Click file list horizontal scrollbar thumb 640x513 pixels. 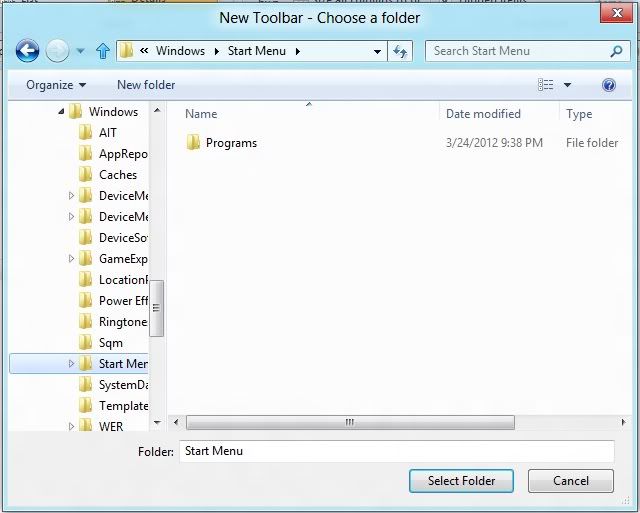pos(350,422)
